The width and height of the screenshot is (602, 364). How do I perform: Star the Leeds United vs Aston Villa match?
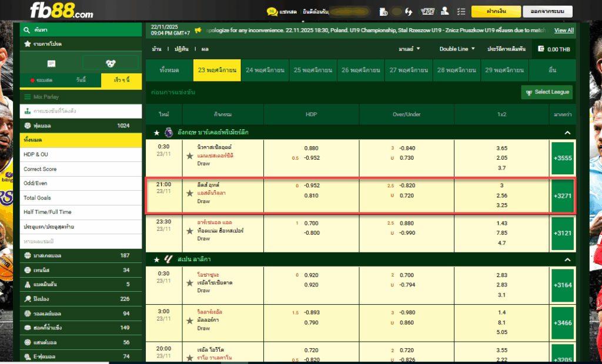(x=190, y=193)
